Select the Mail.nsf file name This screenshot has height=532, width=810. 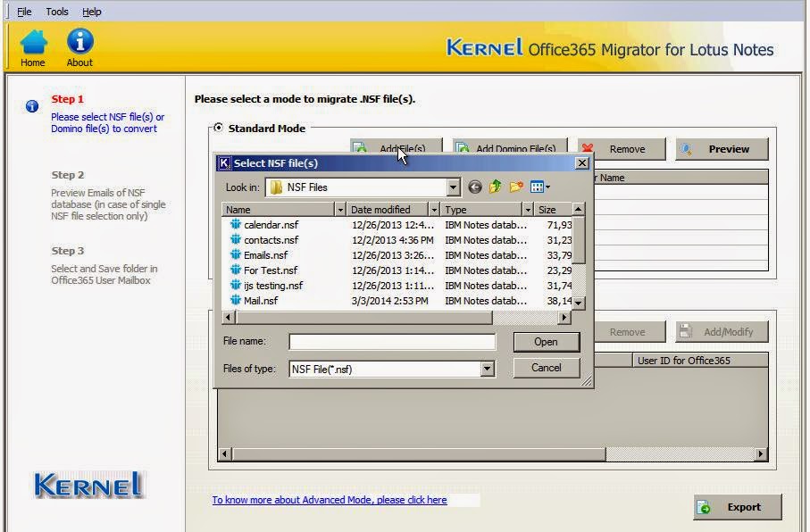click(261, 300)
